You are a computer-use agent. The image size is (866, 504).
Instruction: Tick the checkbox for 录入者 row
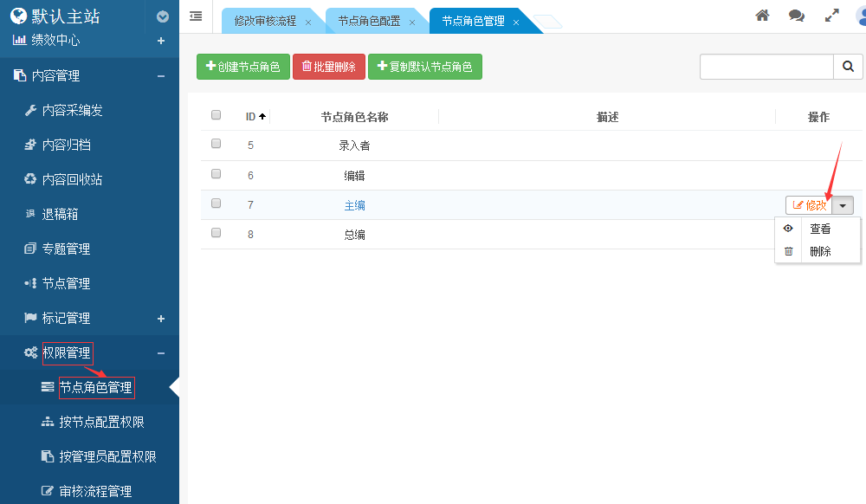(216, 145)
